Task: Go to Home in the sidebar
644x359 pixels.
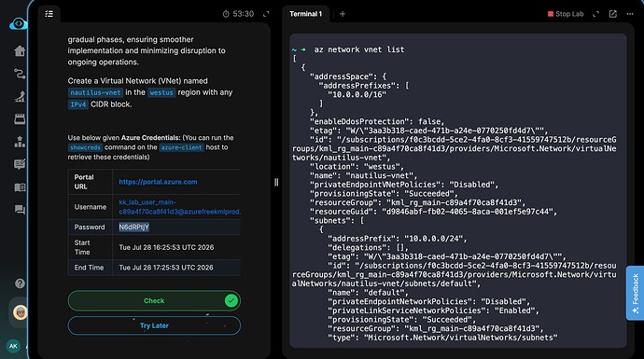Action: click(x=20, y=51)
